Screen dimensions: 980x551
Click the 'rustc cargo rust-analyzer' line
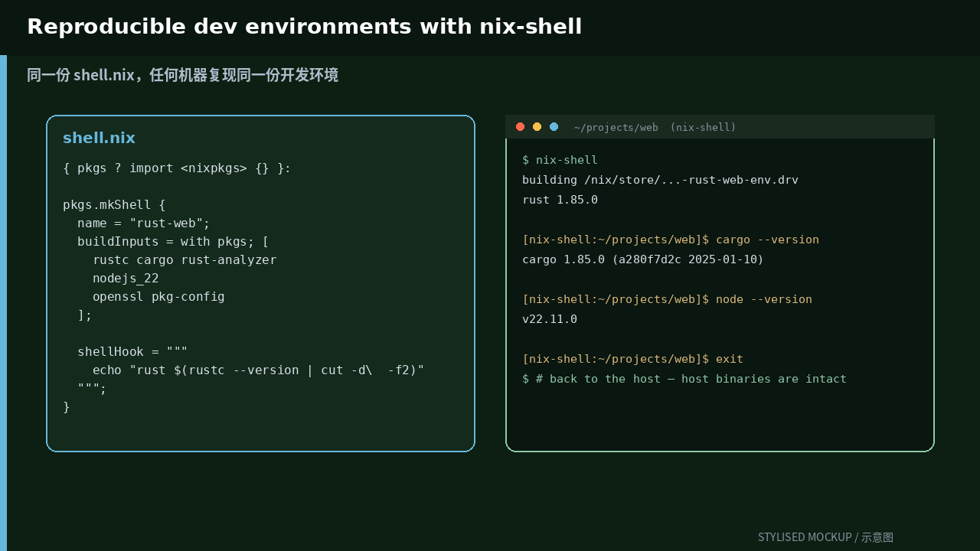pos(185,260)
